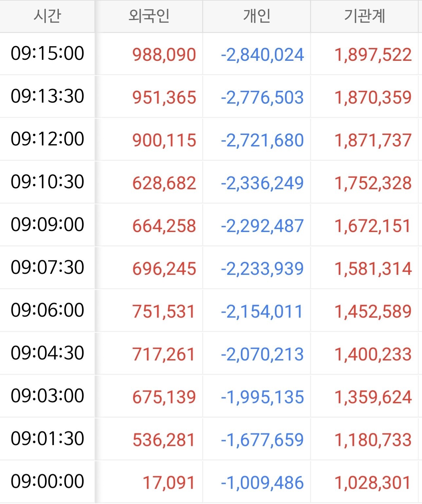Image resolution: width=422 pixels, height=504 pixels.
Task: Click the 시간 column header
Action: pos(47,16)
